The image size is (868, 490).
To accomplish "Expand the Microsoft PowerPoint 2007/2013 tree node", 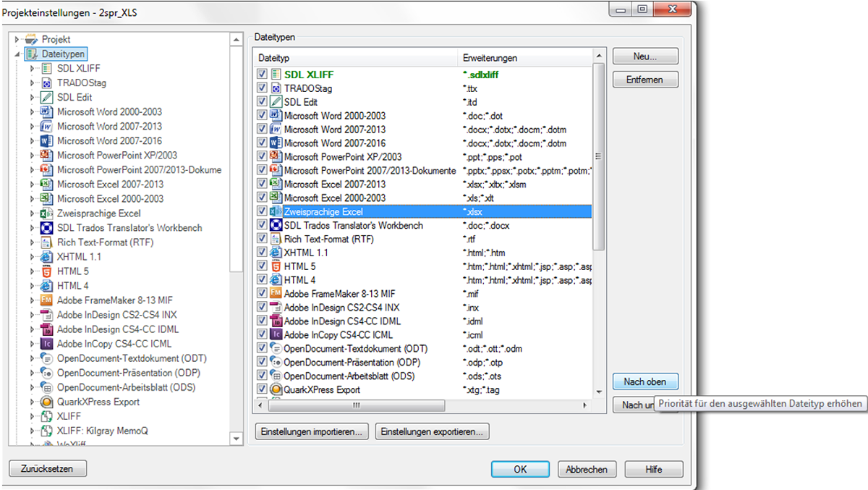I will (33, 169).
